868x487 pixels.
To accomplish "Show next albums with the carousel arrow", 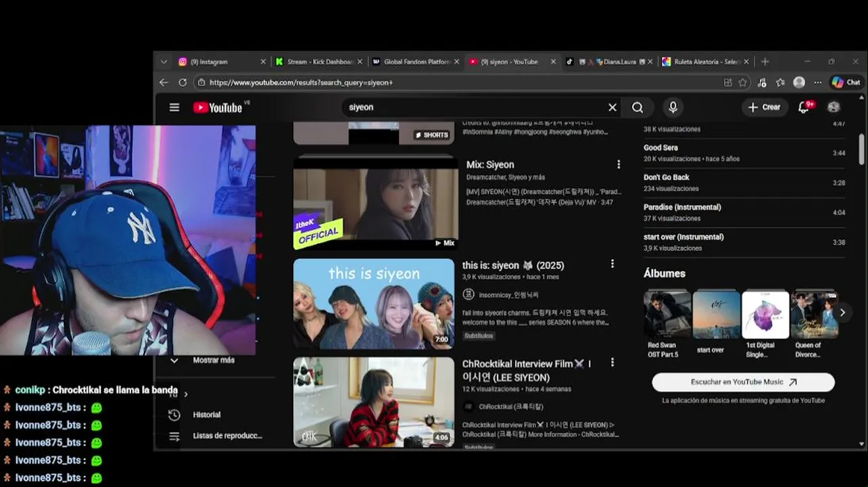I will [x=842, y=312].
